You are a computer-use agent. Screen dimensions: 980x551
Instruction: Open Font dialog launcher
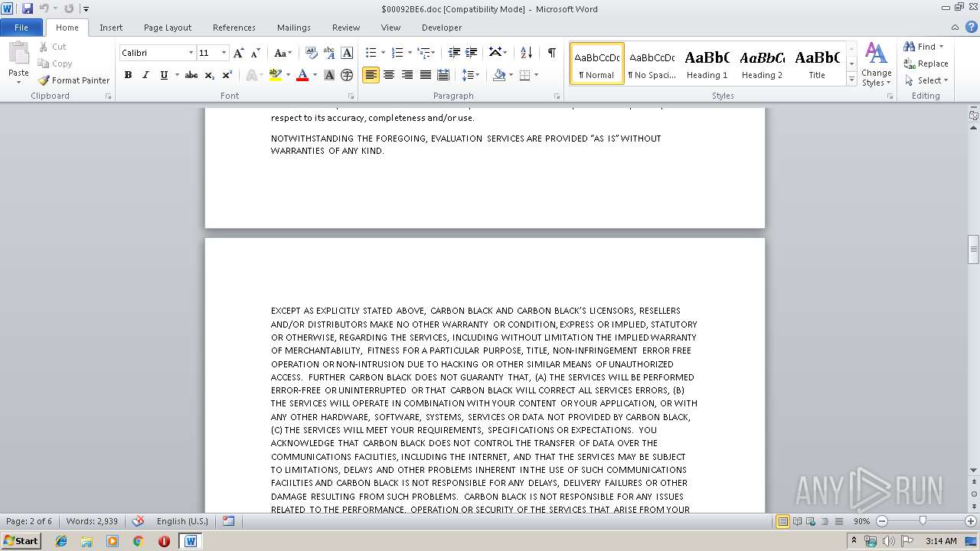tap(351, 96)
